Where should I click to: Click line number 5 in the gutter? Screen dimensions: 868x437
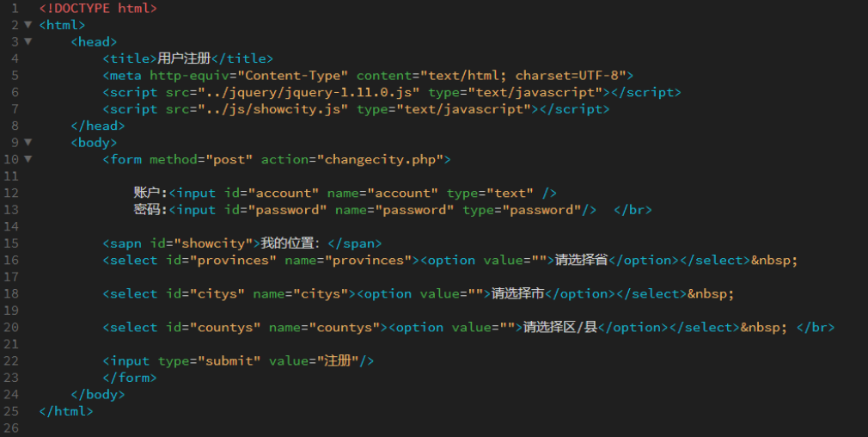coord(15,76)
